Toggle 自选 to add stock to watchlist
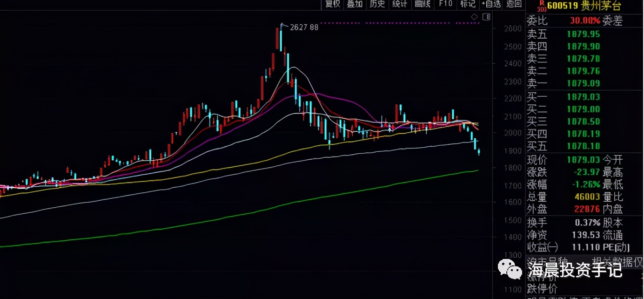 pyautogui.click(x=491, y=4)
